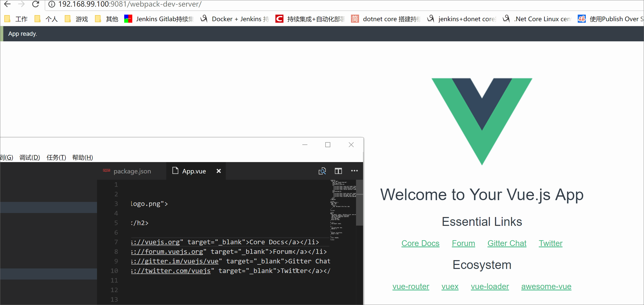Open the 帮助(H) menu
The image size is (644, 305).
click(x=83, y=158)
